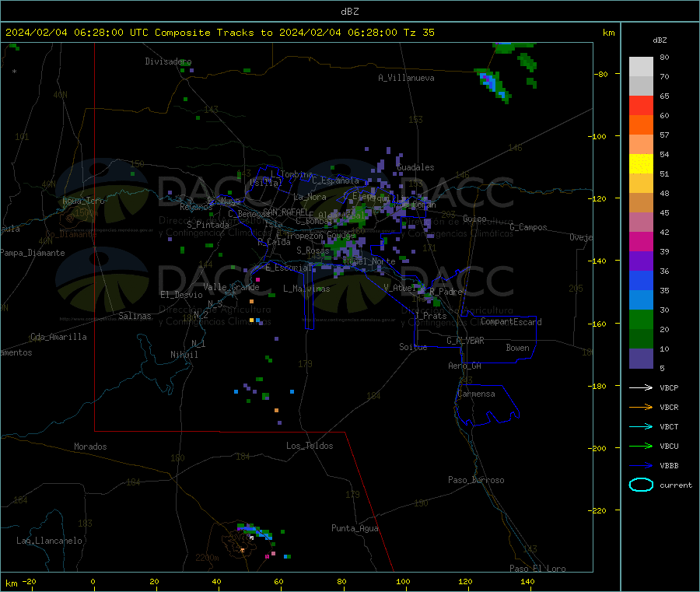The height and width of the screenshot is (592, 700).
Task: Click the CompantEscard place label
Action: coord(511,322)
